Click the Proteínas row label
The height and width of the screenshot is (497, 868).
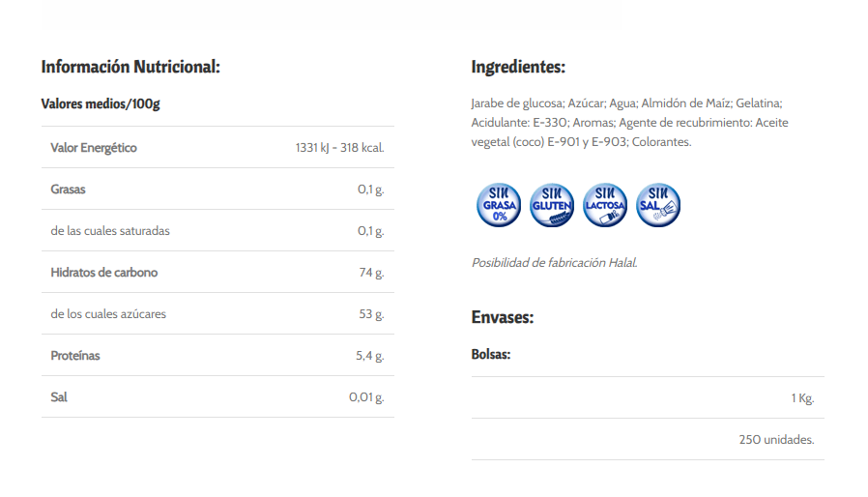pos(75,355)
